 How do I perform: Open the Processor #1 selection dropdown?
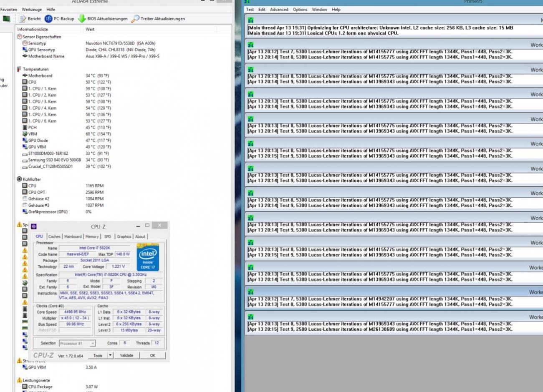[x=77, y=343]
